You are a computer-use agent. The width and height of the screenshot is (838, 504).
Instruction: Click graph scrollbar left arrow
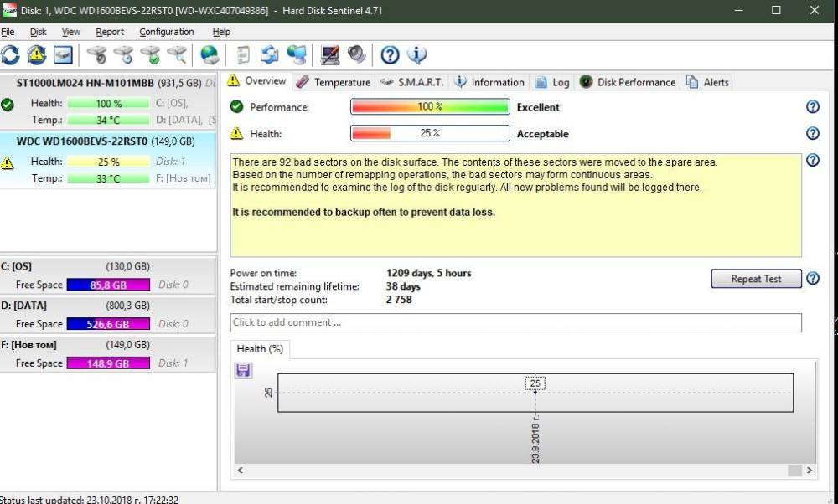[x=241, y=471]
